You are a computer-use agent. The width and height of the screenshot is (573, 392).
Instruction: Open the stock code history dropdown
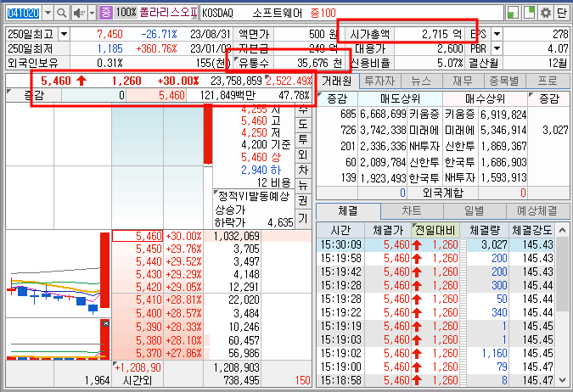[48, 14]
